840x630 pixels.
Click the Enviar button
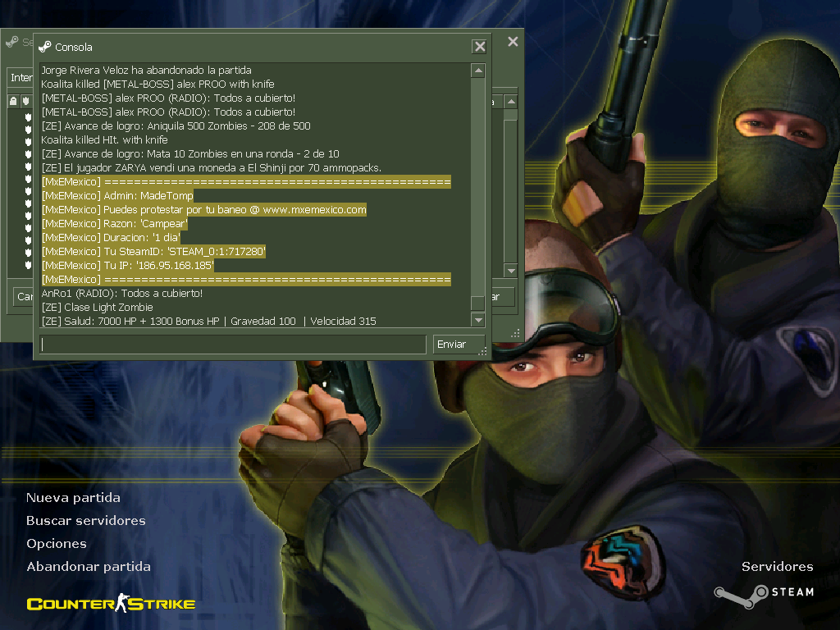tap(459, 345)
